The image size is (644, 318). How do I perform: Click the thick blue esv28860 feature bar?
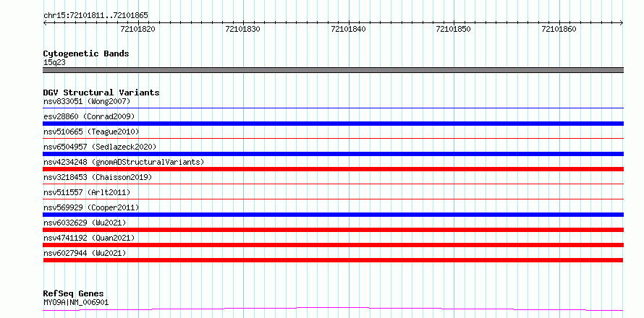(333, 124)
